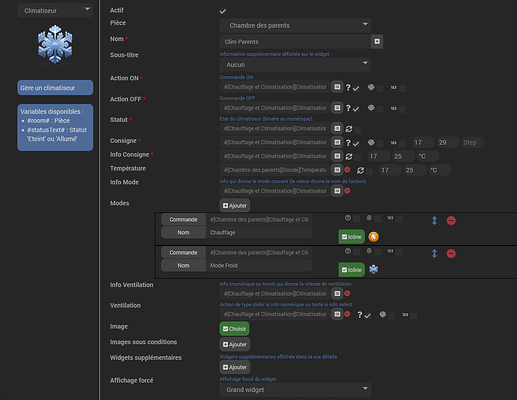Remove Température command with red minus icon
This screenshot has width=517, height=400.
click(x=347, y=170)
